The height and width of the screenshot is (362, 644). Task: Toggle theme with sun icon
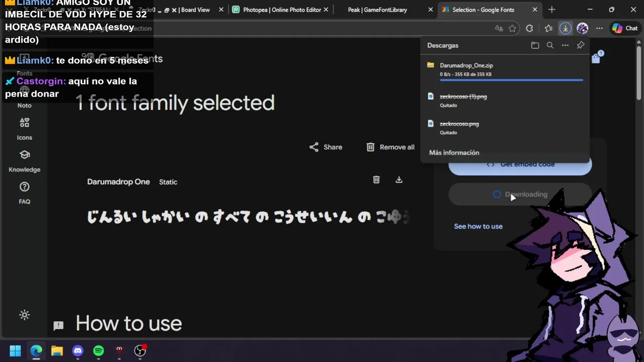[24, 315]
